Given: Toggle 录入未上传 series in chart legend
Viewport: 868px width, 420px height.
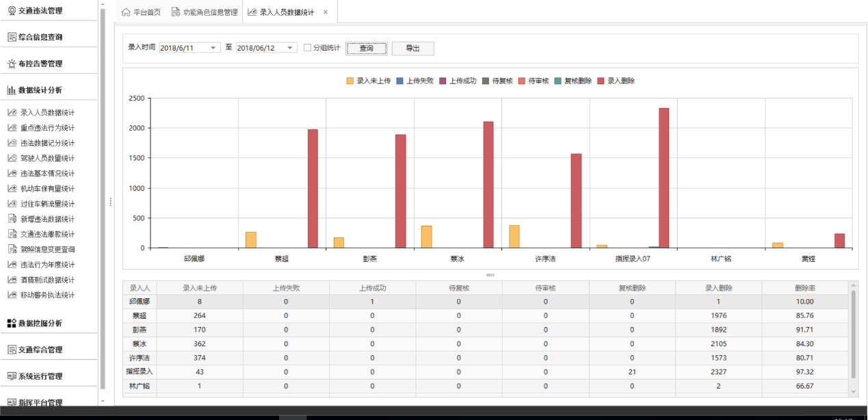Looking at the screenshot, I should click(x=368, y=81).
